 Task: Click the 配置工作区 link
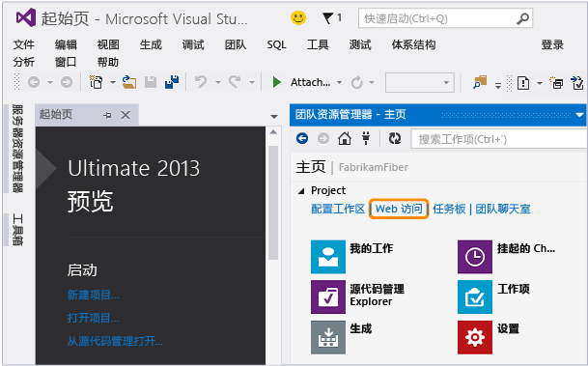click(x=338, y=209)
